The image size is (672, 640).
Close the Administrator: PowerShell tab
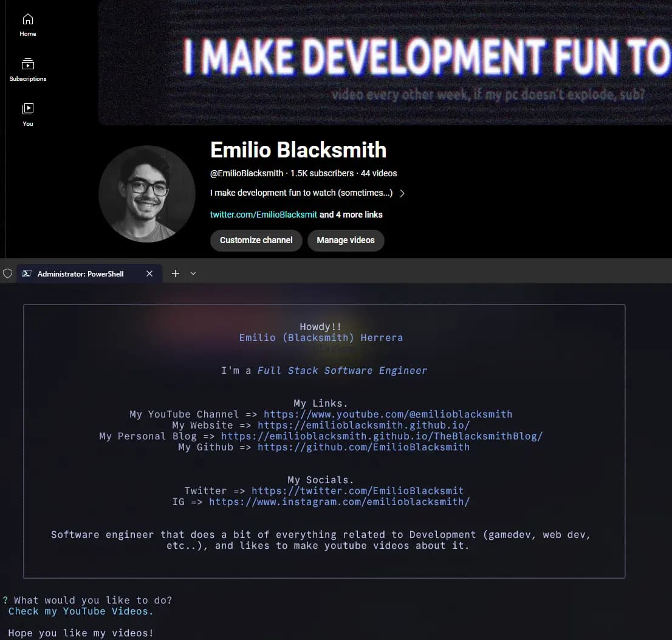pyautogui.click(x=149, y=274)
